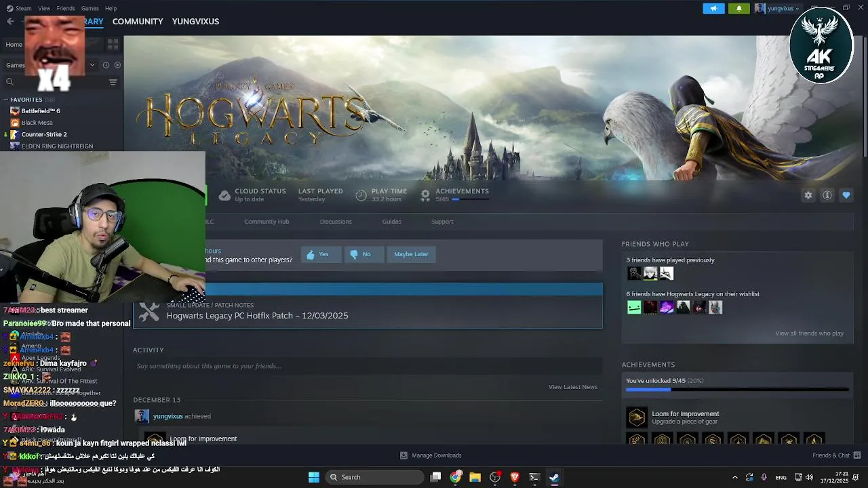This screenshot has width=868, height=488.
Task: Open View Latest News
Action: (573, 387)
